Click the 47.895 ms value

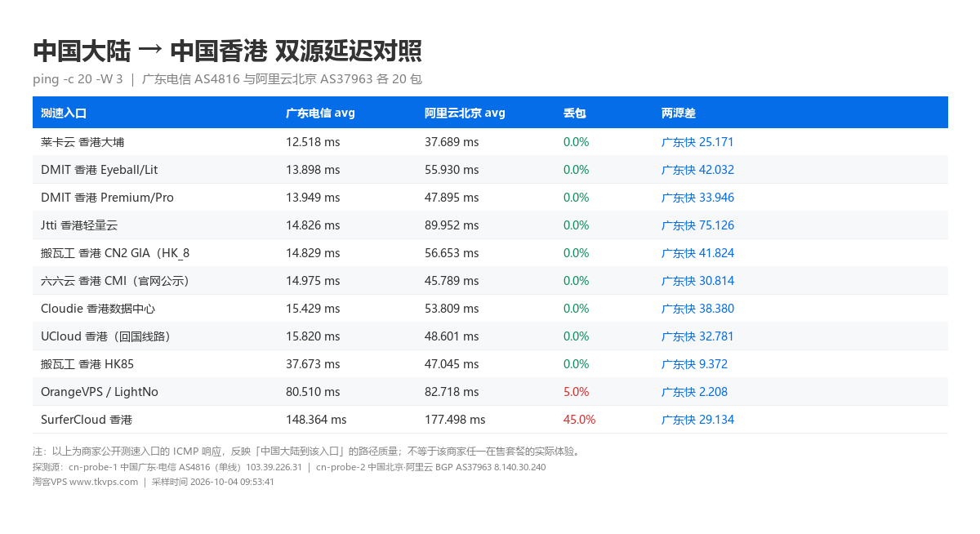452,198
